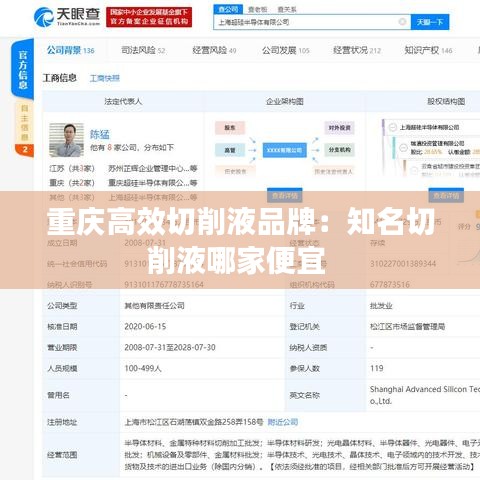Open the 司法风险 52 tab
This screenshot has height=480, width=480.
[143, 50]
